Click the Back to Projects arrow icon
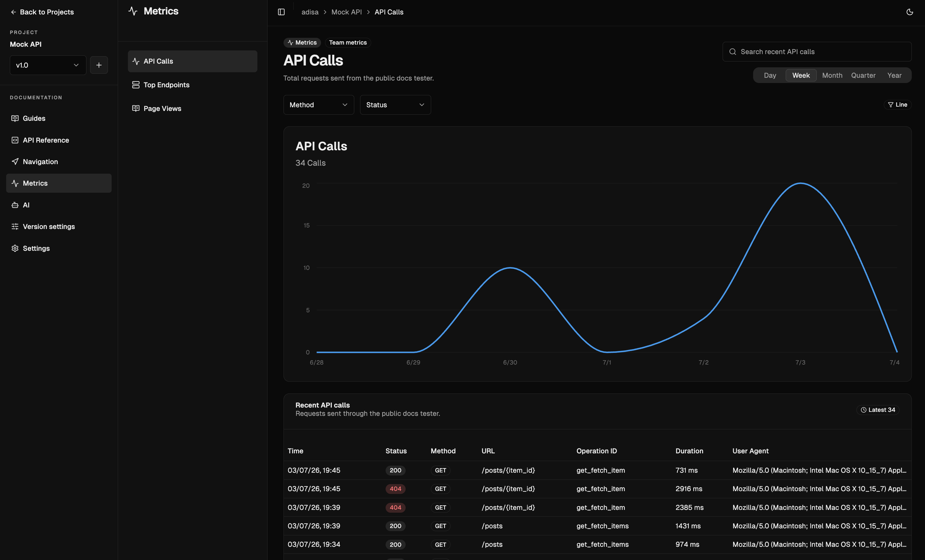 tap(14, 12)
